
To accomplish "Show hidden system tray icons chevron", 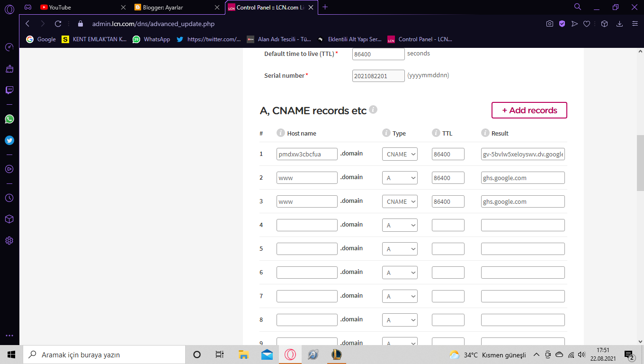I will pyautogui.click(x=537, y=355).
